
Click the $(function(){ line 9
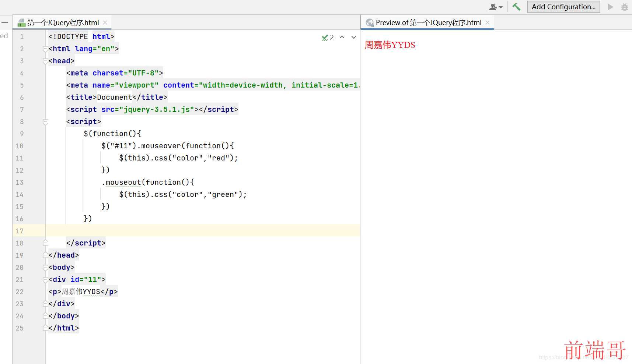point(112,134)
